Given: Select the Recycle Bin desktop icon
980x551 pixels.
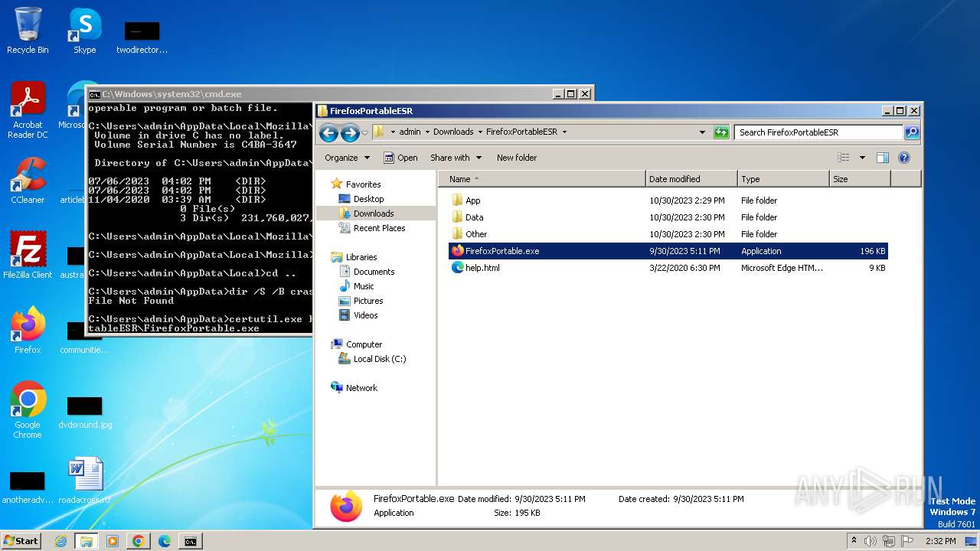Looking at the screenshot, I should click(x=28, y=31).
